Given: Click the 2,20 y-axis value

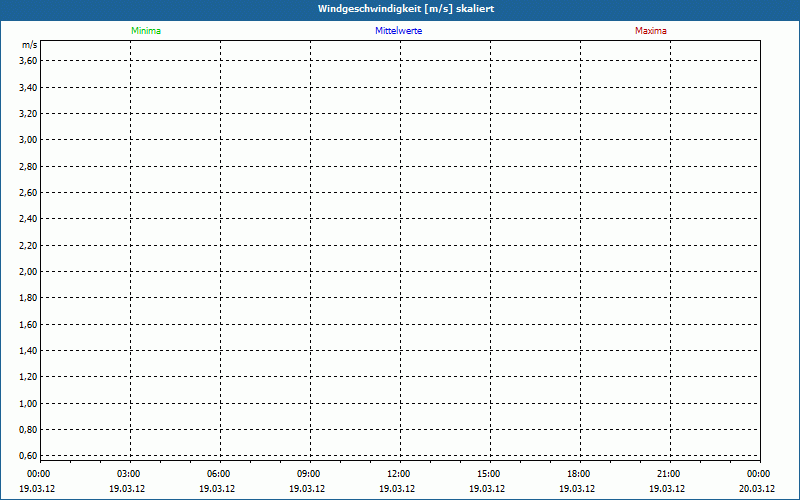Looking at the screenshot, I should 28,245.
